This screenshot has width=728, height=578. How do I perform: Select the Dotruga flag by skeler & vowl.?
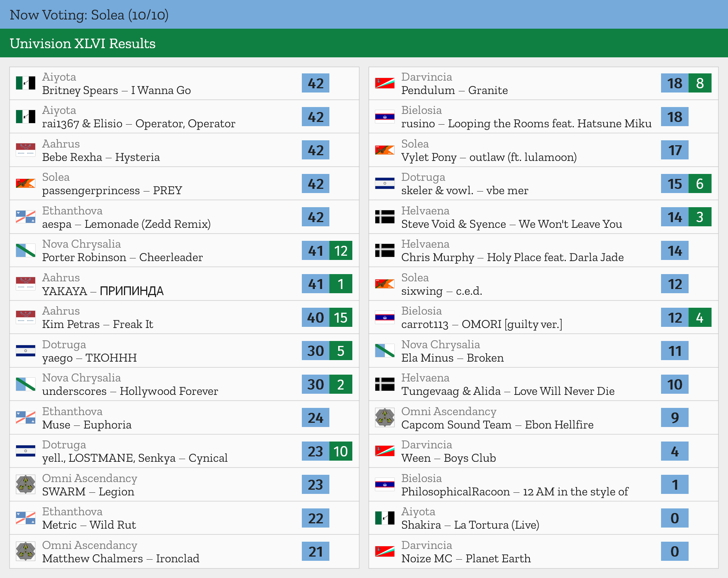coord(385,183)
